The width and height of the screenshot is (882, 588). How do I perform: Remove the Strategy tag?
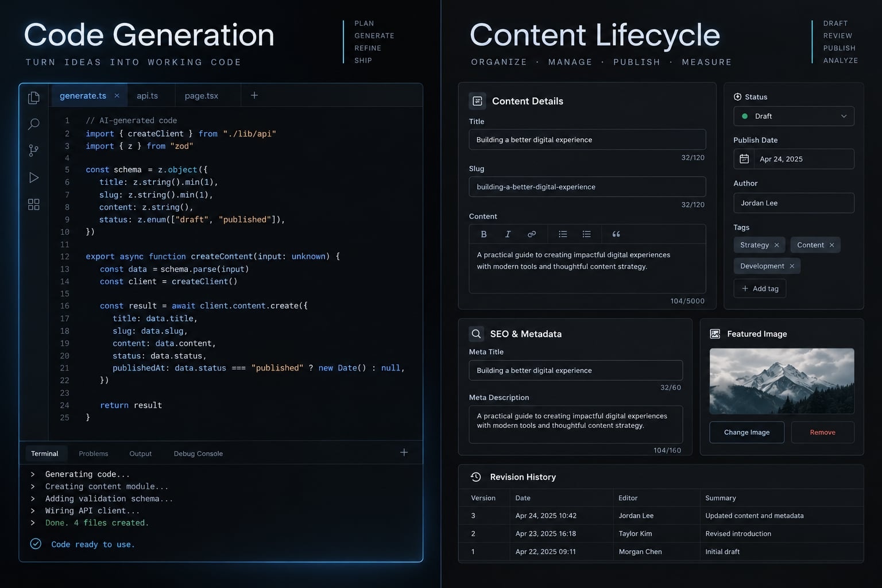(777, 245)
